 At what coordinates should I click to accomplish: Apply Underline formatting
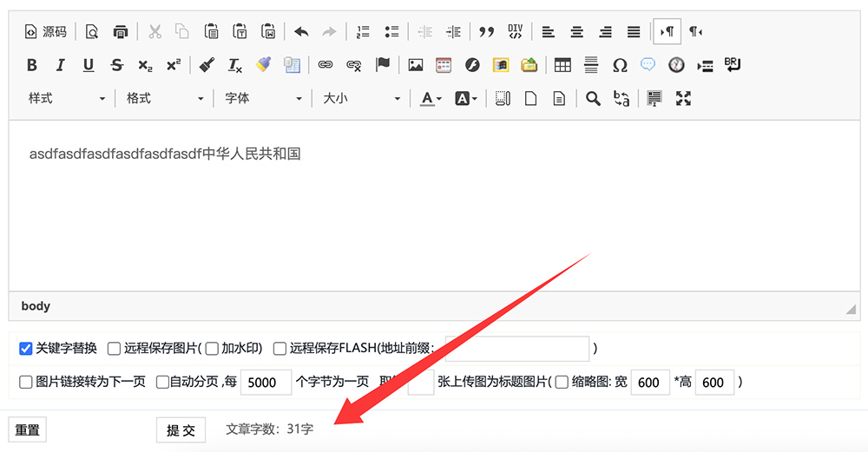89,65
